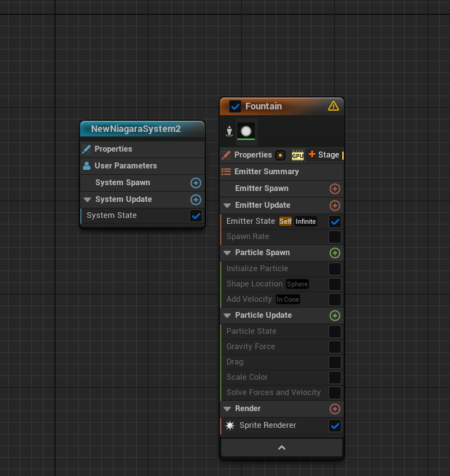Add a new Stage to the emitter

tap(323, 155)
